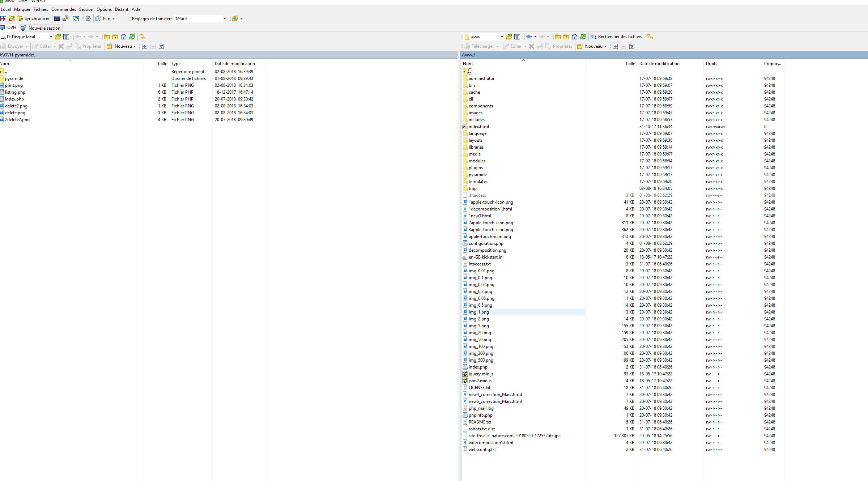
Task: Open local panel file filter icon
Action: click(66, 37)
